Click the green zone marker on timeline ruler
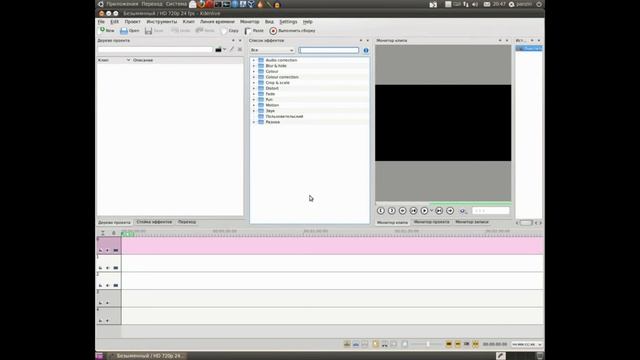The height and width of the screenshot is (360, 640). tap(128, 233)
